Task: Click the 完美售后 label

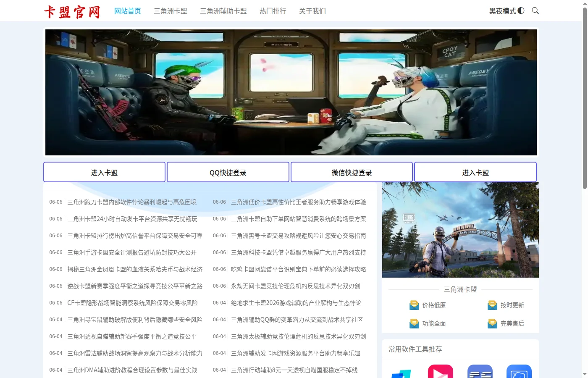Action: pos(512,324)
